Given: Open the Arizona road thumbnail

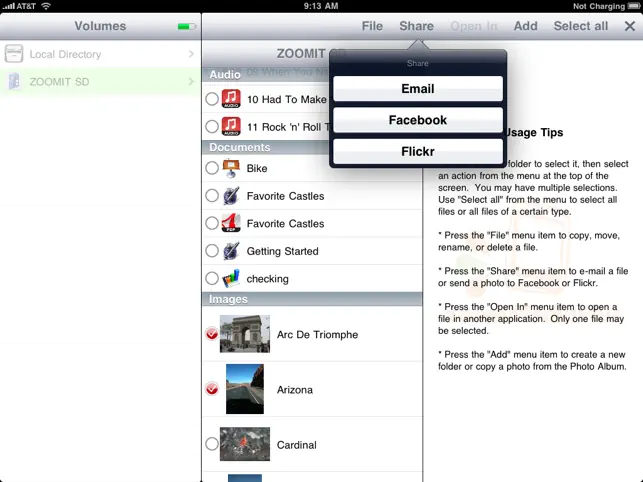Looking at the screenshot, I should coord(245,389).
